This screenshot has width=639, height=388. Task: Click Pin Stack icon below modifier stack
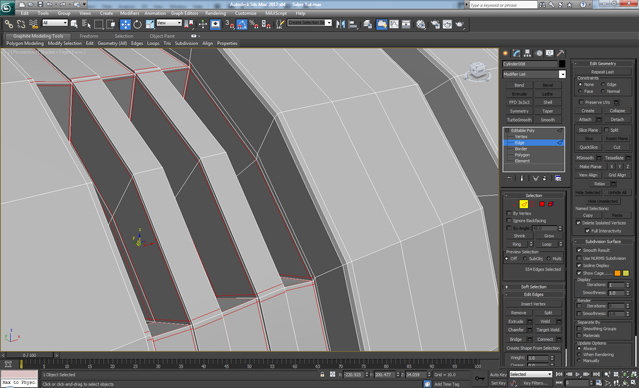pos(509,179)
